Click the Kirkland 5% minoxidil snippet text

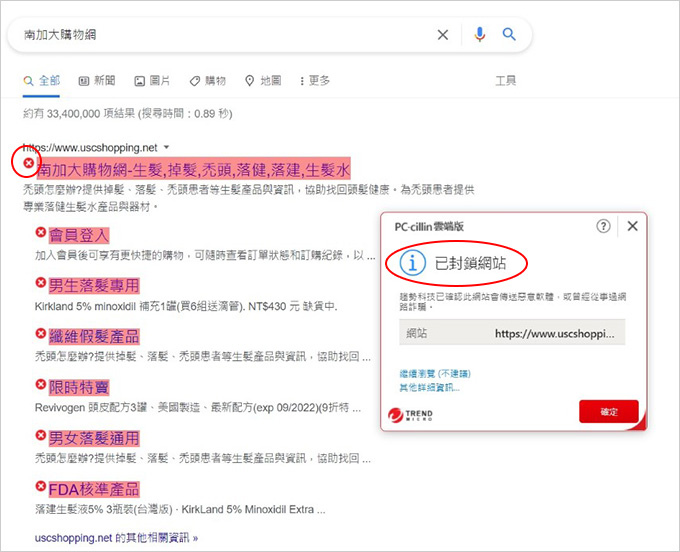point(186,307)
